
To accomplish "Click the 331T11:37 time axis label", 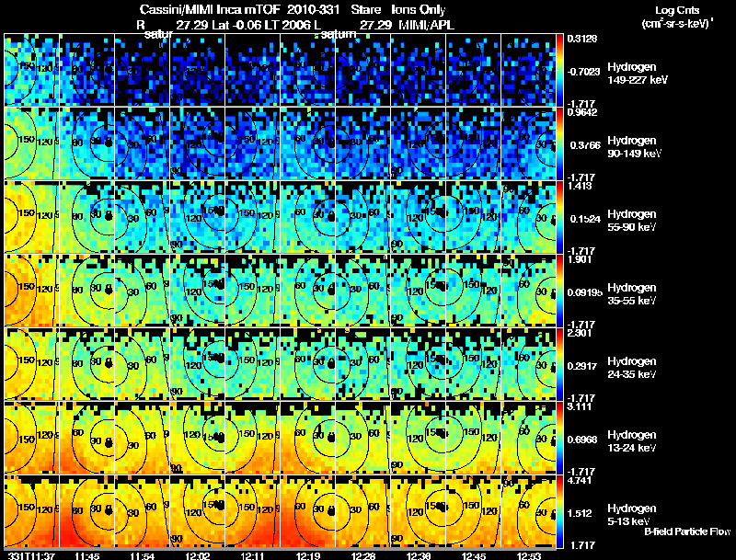I will [x=32, y=555].
